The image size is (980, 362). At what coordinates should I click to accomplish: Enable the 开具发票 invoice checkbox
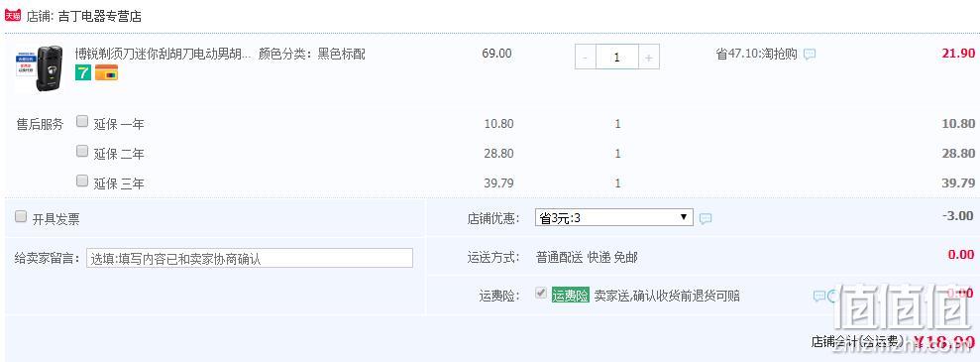(21, 217)
